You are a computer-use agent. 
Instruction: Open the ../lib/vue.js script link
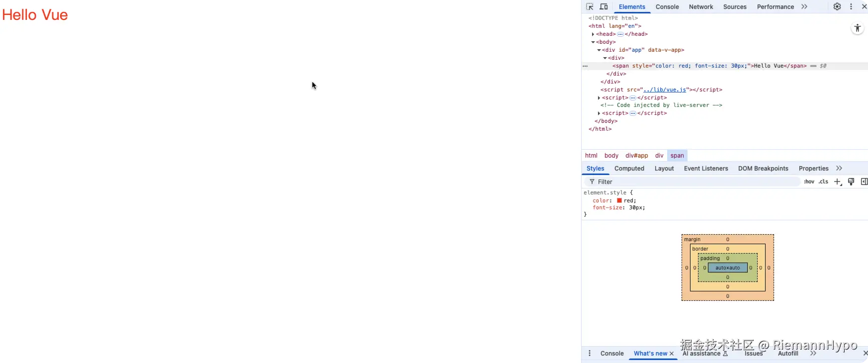pyautogui.click(x=665, y=90)
